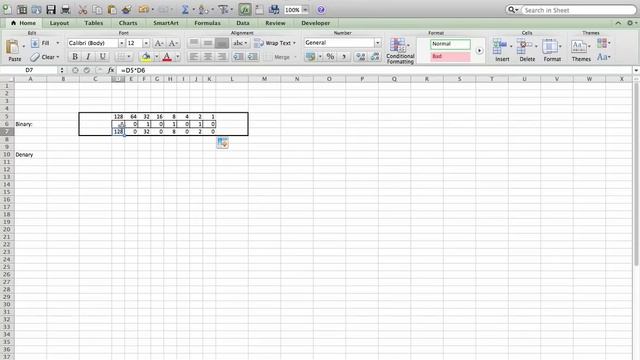Open the General number format dropdown
Image resolution: width=640 pixels, height=360 pixels.
[x=378, y=42]
